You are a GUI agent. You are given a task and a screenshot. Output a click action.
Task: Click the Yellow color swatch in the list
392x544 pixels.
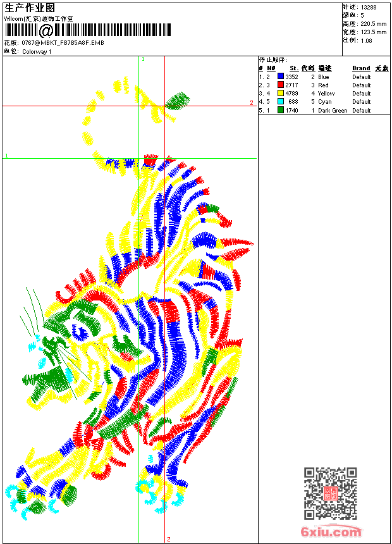pyautogui.click(x=281, y=93)
